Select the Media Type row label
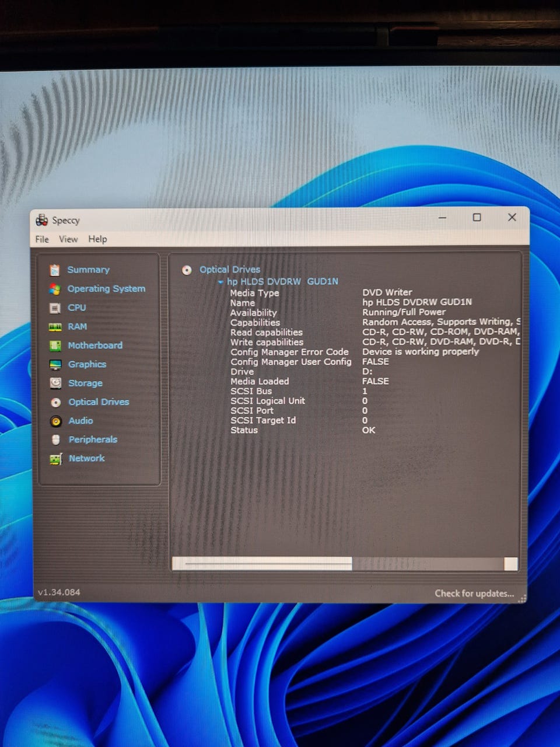560x747 pixels. click(254, 293)
